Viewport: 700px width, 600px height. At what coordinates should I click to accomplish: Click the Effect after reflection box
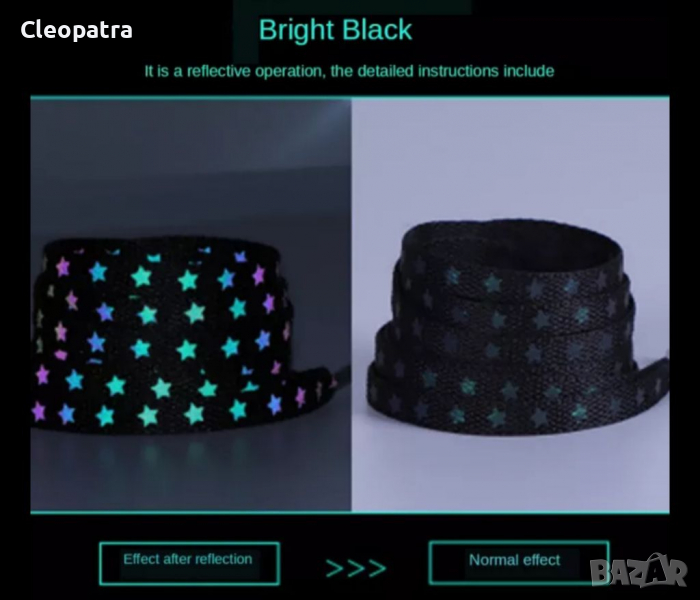coord(189,563)
